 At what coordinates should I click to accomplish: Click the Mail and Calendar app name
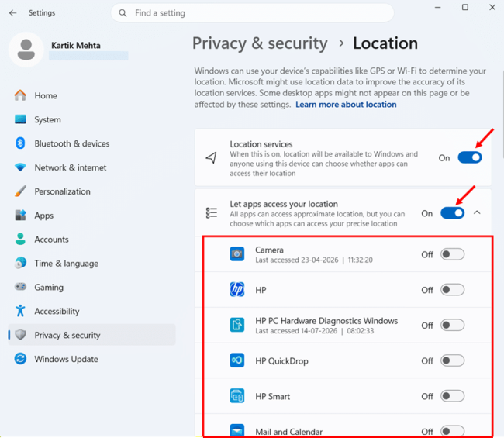(x=288, y=432)
